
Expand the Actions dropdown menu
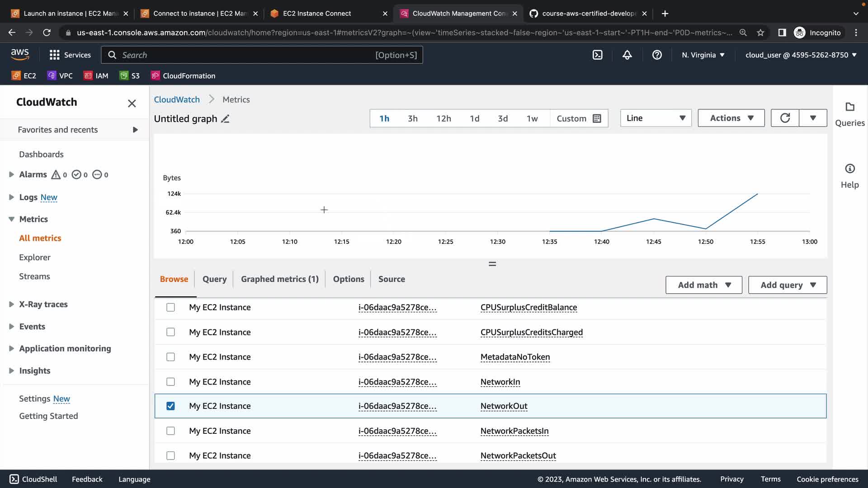coord(731,118)
